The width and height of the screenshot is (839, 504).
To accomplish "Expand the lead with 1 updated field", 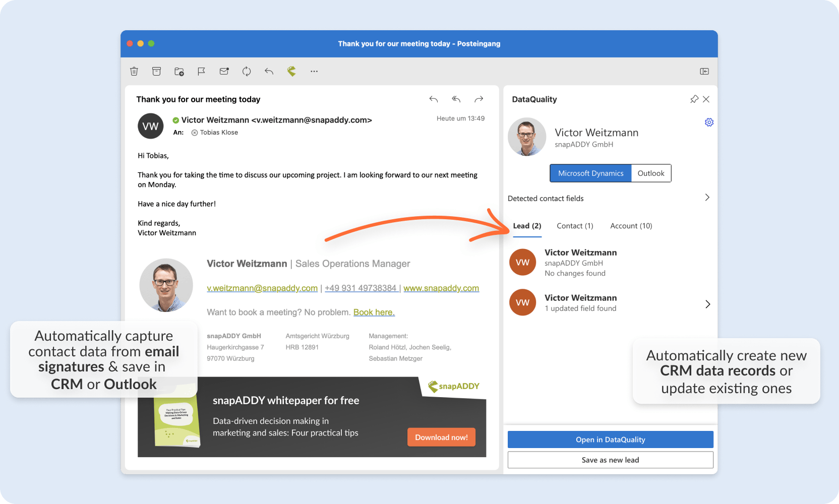I will pos(707,304).
